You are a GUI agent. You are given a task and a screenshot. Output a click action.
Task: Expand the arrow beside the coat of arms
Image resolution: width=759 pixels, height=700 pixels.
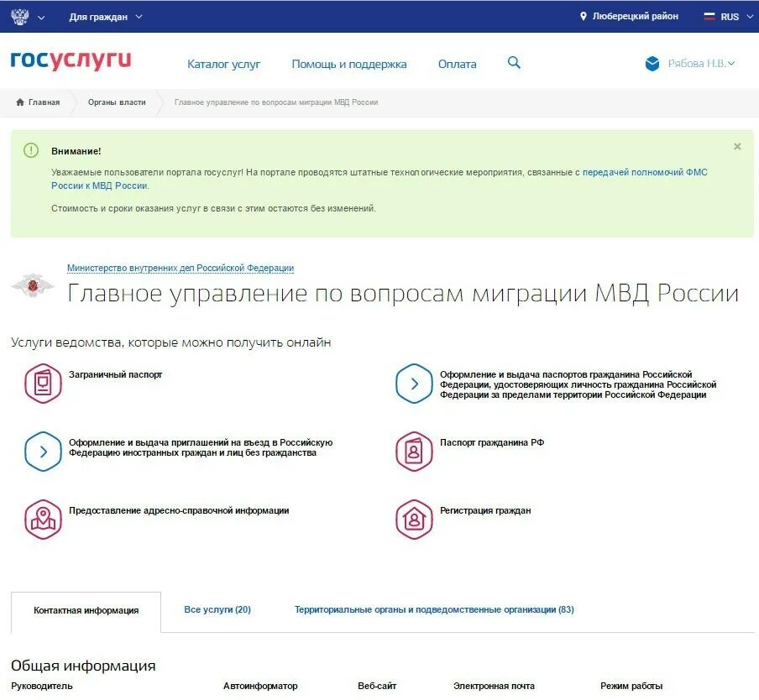coord(41,18)
